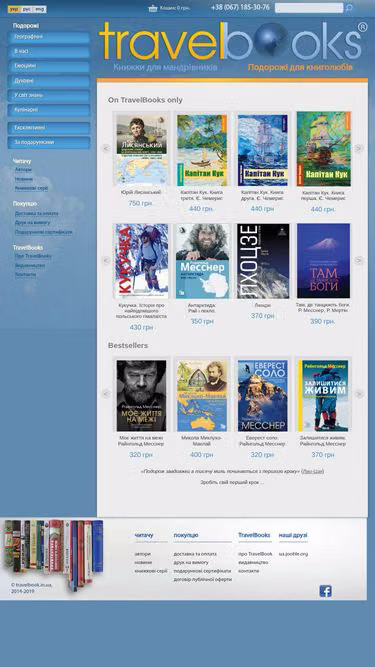Open Там, де танцюють боги cover
This screenshot has width=375, height=667.
click(323, 261)
